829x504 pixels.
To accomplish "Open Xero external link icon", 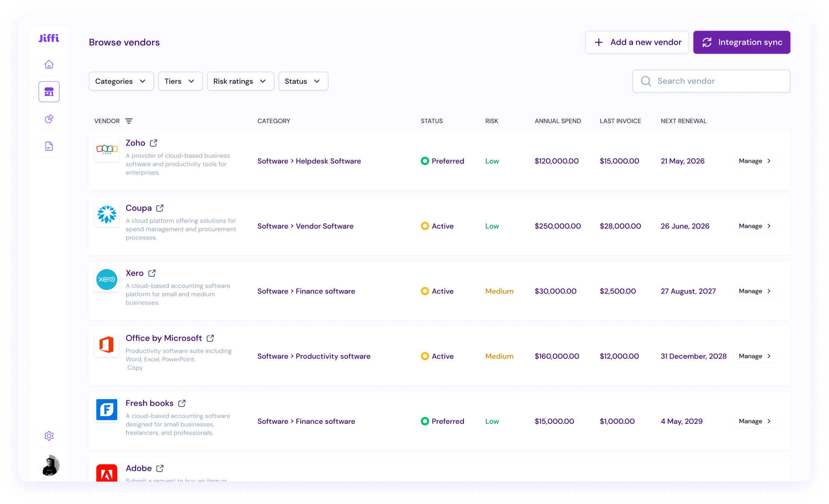I will [152, 273].
